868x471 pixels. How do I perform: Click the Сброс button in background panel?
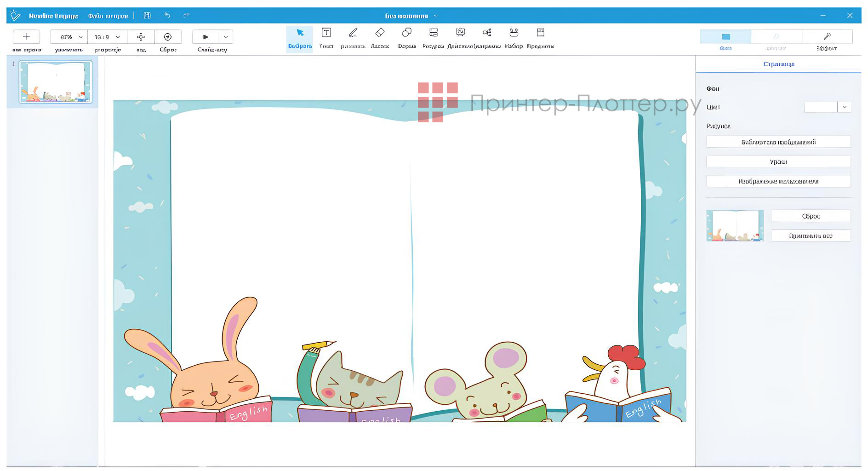pyautogui.click(x=811, y=216)
